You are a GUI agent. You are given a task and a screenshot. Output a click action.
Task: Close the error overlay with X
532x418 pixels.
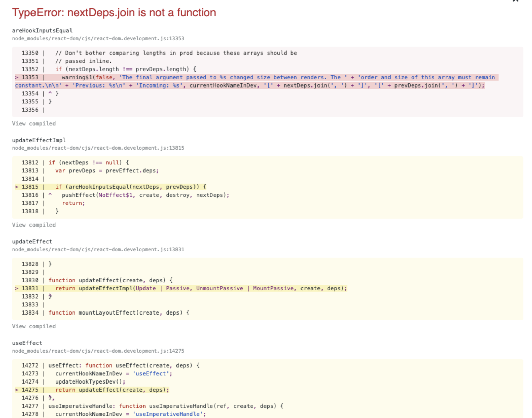click(515, 1)
